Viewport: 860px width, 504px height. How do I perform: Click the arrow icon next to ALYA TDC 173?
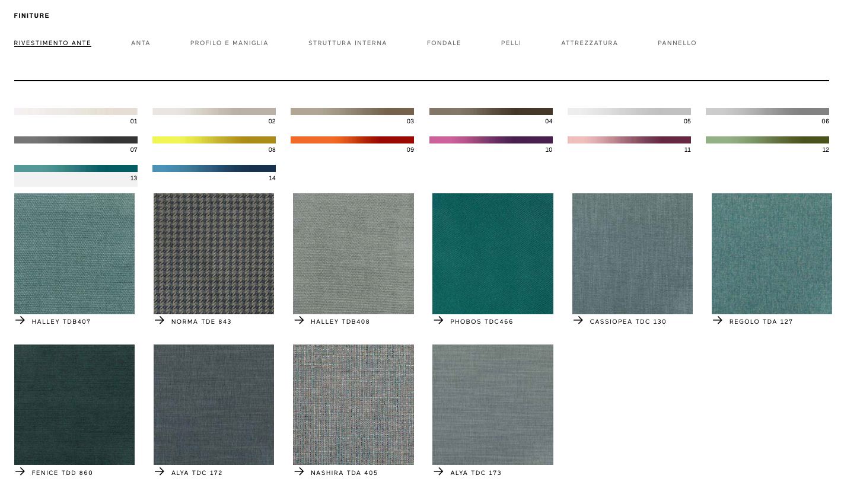pos(438,472)
